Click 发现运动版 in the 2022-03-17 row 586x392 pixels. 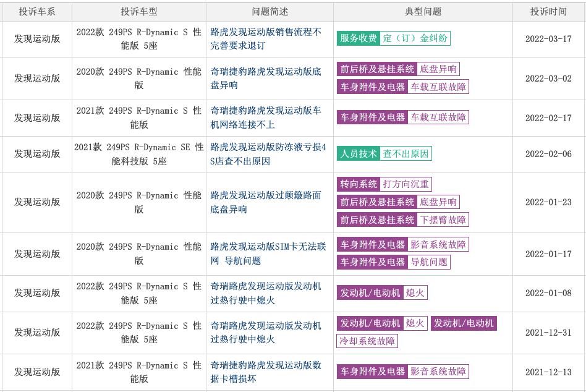37,39
